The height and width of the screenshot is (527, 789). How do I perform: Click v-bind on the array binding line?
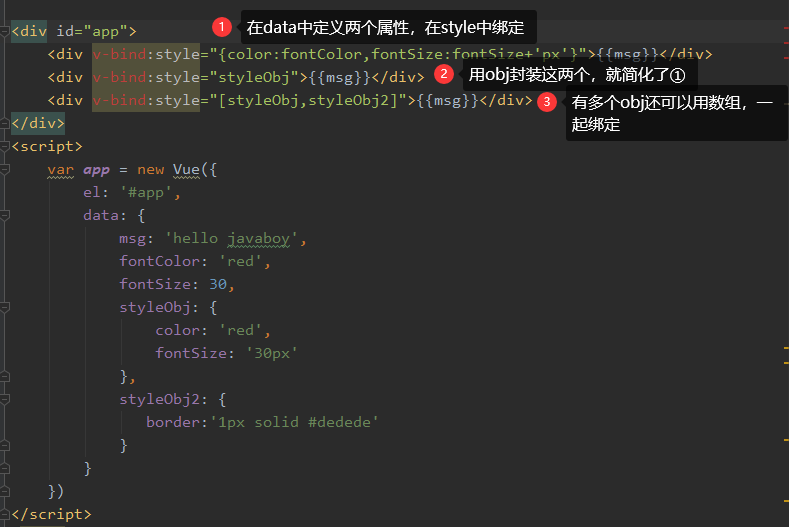pyautogui.click(x=119, y=100)
